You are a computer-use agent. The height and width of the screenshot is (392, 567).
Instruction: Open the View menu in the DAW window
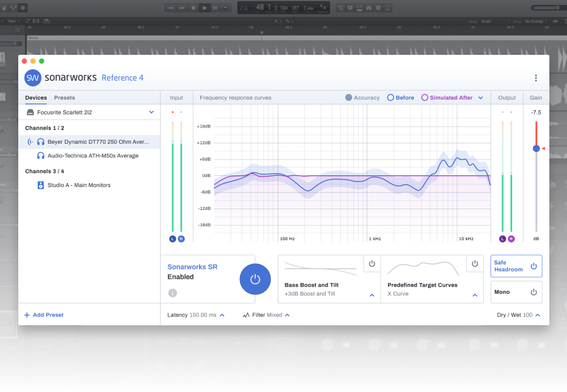click(x=13, y=21)
